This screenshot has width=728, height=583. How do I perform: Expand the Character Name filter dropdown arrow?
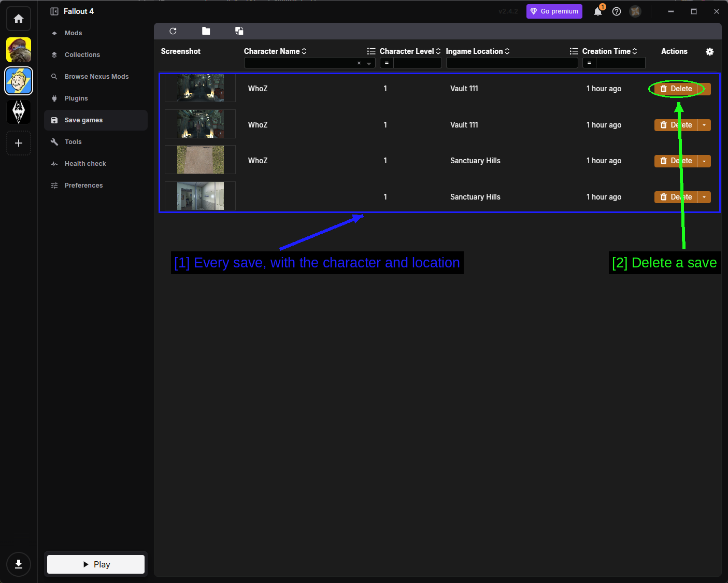coord(369,63)
